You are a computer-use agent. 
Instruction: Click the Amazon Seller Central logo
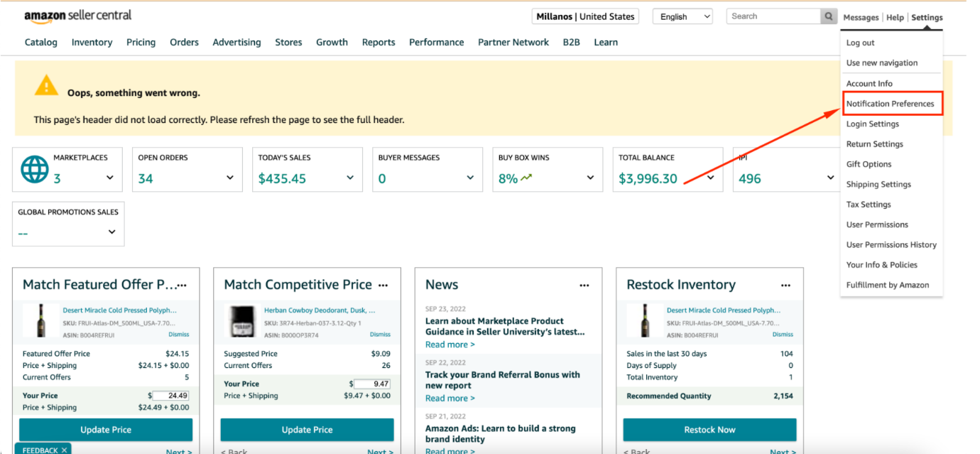coord(77,16)
